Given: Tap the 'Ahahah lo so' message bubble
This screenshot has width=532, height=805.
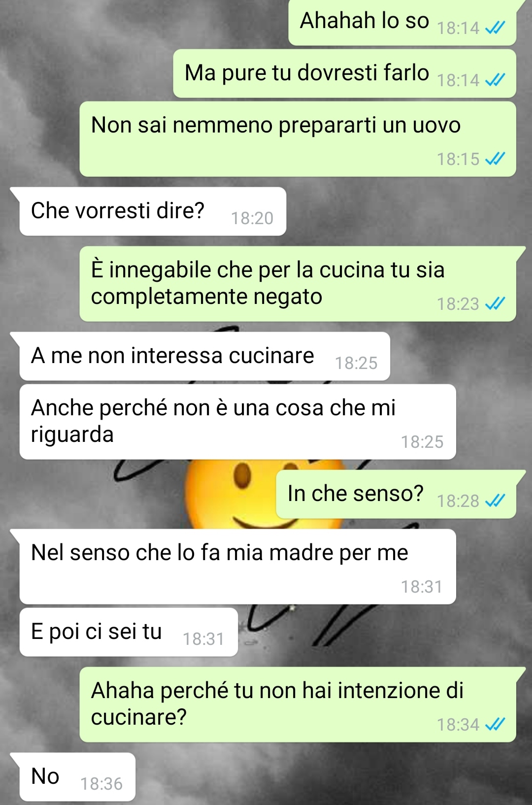Looking at the screenshot, I should click(x=402, y=23).
